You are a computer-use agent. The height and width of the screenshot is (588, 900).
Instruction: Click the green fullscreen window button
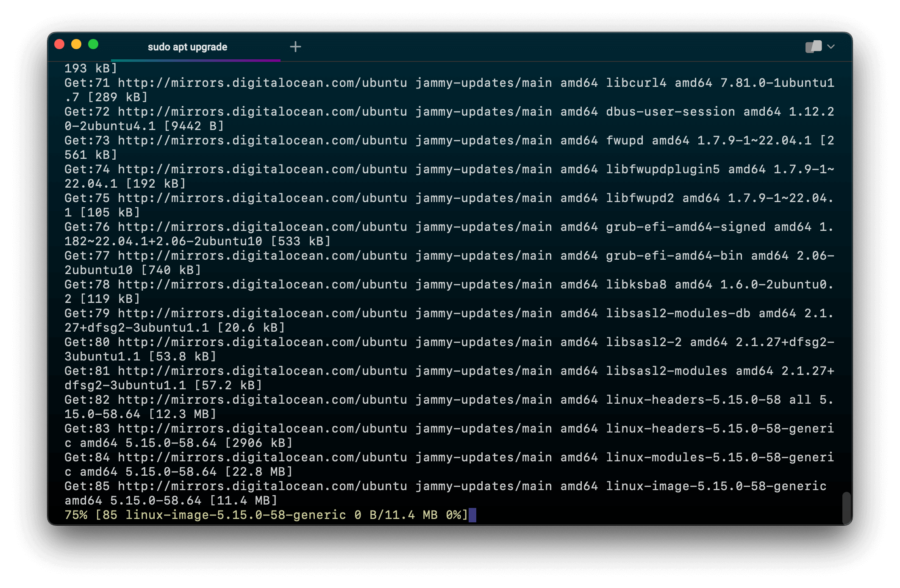(93, 44)
